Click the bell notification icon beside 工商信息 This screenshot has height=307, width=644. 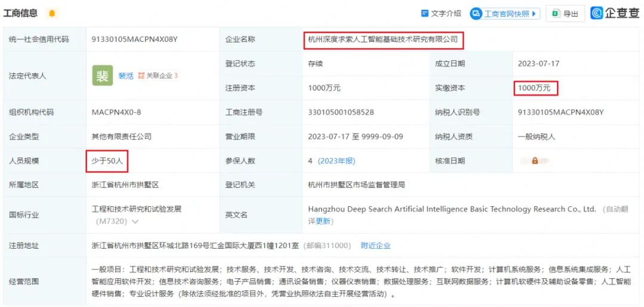(52, 14)
